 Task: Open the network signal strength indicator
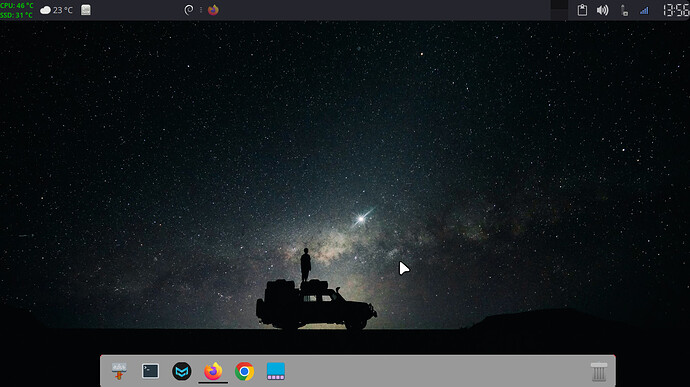coord(644,10)
